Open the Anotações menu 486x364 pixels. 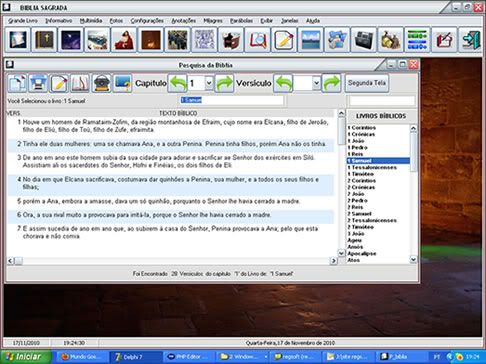(x=184, y=21)
